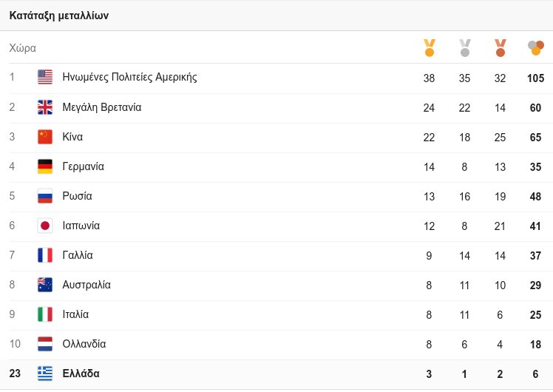Select the Ολλανδία row name

(84, 344)
